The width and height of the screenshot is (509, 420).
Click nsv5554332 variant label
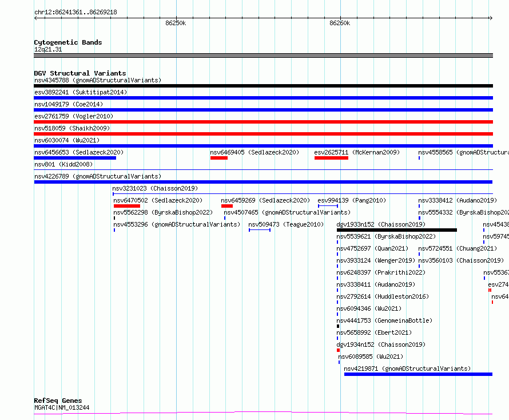464,212
